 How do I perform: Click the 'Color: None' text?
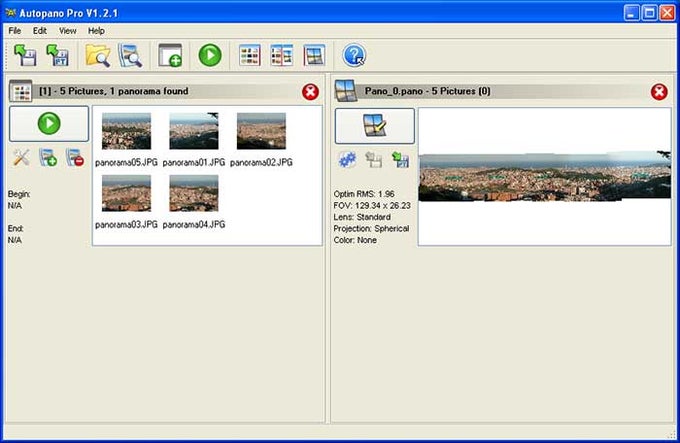(355, 240)
